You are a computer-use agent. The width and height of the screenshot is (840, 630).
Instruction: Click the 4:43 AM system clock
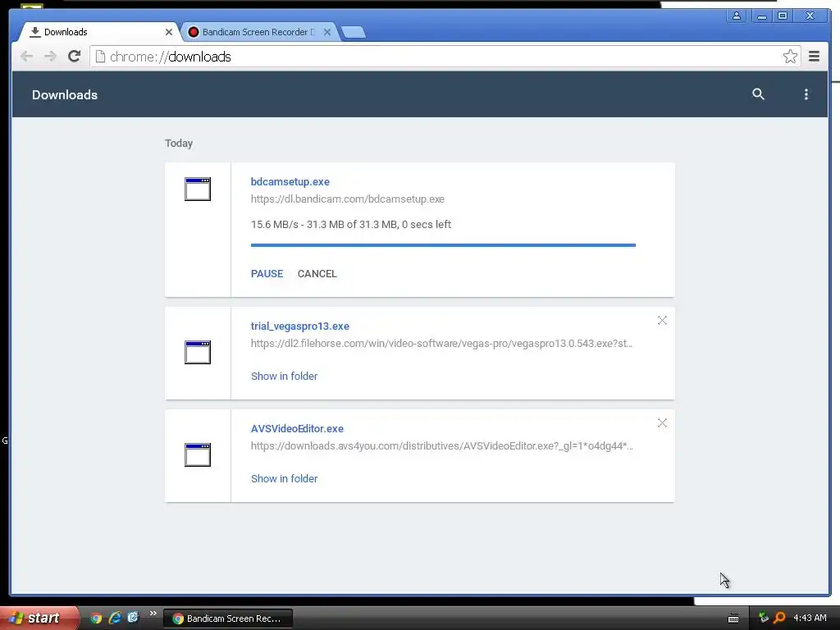coord(810,618)
